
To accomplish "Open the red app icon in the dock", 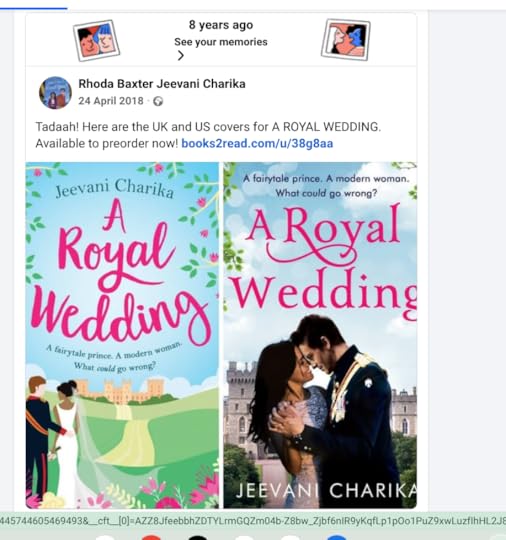I will pyautogui.click(x=151, y=537).
